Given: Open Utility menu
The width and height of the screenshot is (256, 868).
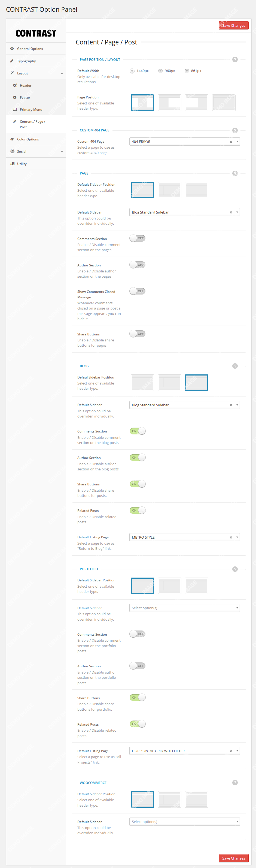Looking at the screenshot, I should tap(36, 164).
